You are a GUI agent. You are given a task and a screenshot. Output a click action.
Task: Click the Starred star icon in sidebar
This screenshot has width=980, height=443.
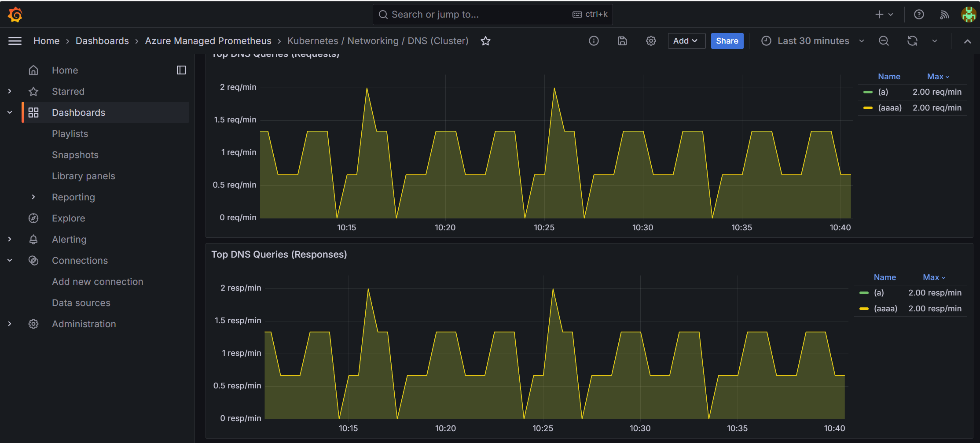33,91
